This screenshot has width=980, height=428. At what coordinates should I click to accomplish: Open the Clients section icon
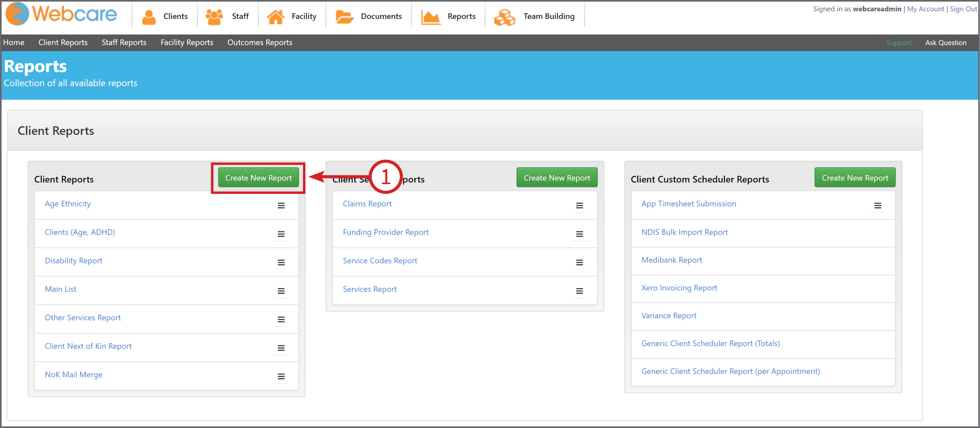[148, 16]
